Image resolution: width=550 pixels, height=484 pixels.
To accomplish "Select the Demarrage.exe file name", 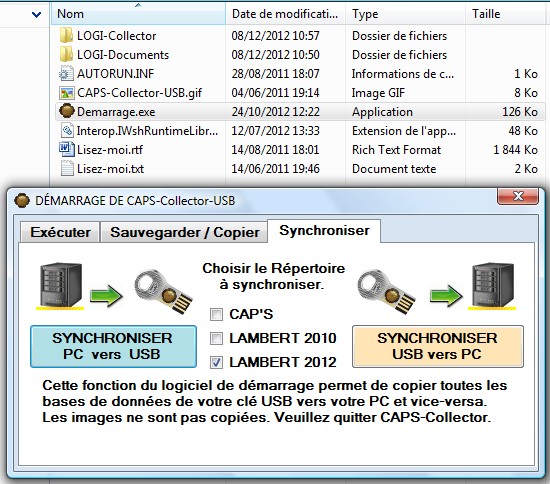I will 116,112.
